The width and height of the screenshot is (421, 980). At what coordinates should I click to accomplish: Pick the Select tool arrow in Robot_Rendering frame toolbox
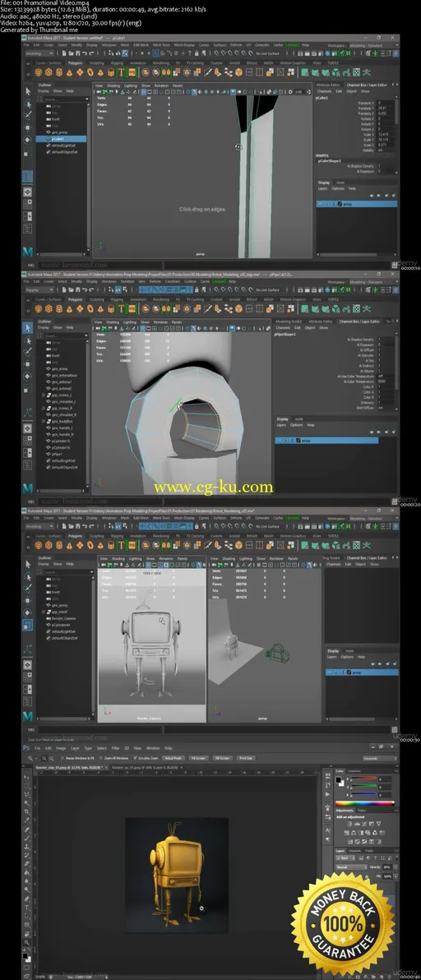pos(27,564)
